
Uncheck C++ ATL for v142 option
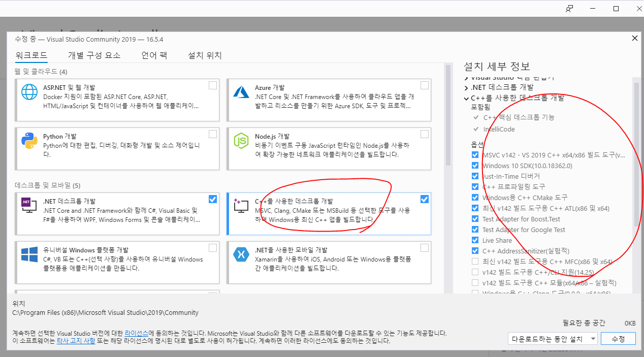(475, 208)
